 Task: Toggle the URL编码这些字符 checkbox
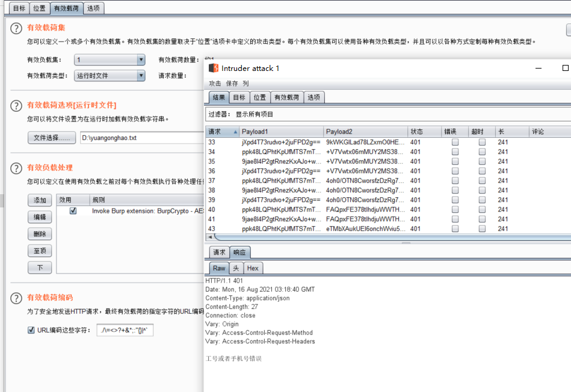31,330
